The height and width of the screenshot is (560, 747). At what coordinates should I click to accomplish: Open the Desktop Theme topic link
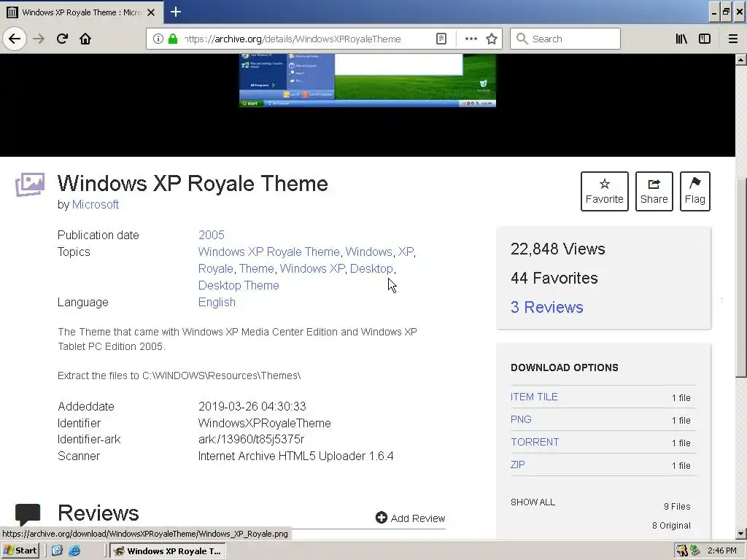tap(239, 285)
